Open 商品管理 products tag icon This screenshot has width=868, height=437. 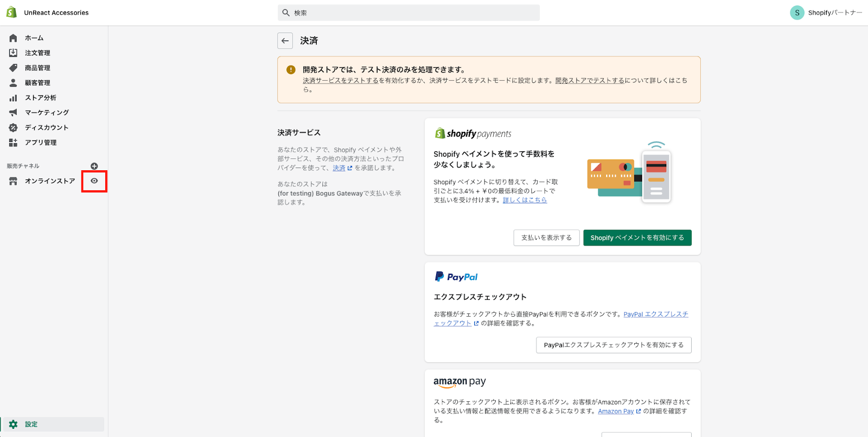13,68
